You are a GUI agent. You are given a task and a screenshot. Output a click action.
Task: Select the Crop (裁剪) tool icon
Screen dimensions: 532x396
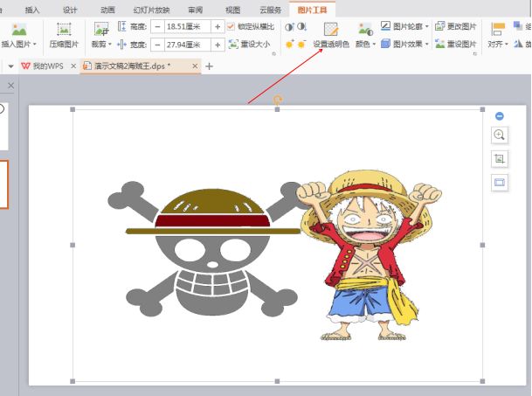pos(101,29)
